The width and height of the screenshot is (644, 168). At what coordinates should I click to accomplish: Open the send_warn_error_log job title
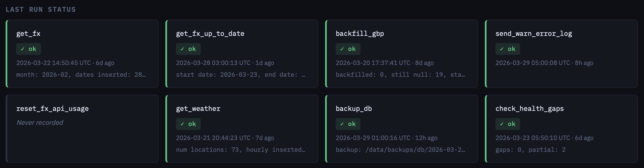click(x=534, y=34)
